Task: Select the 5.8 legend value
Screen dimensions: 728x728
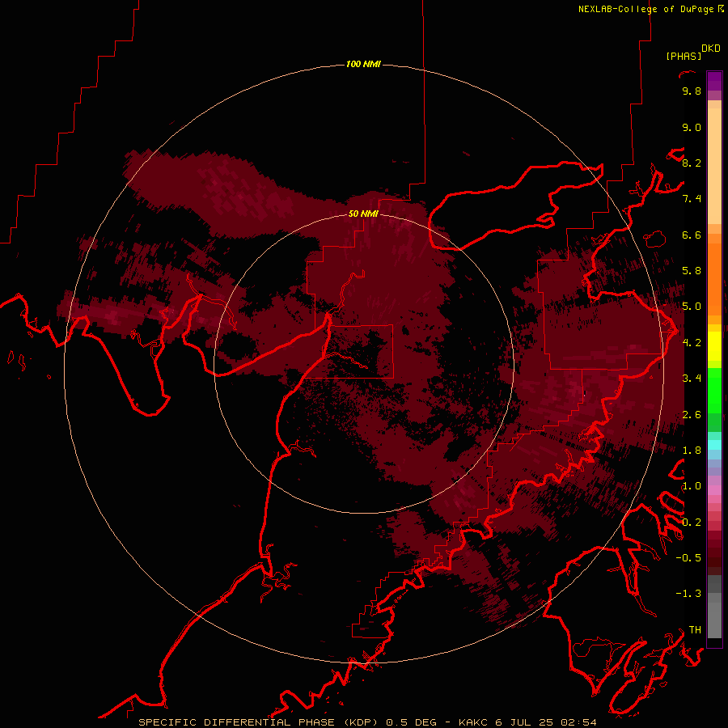Action: (692, 271)
